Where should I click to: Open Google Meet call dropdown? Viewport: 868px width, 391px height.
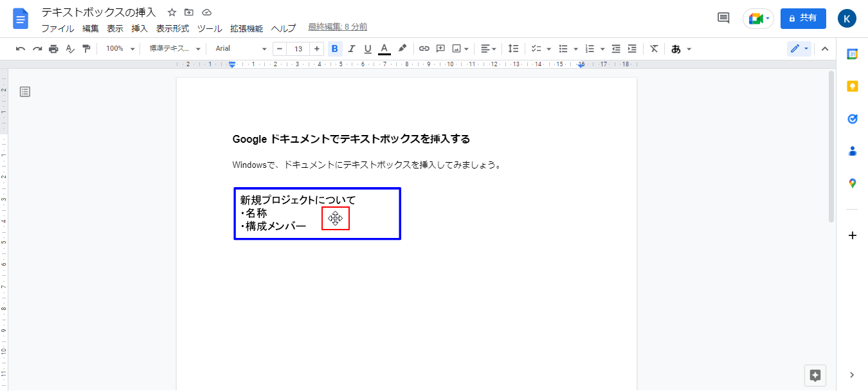(x=759, y=18)
